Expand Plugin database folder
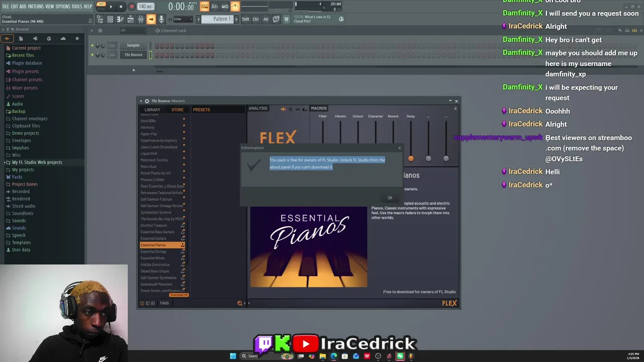Image resolution: width=644 pixels, height=362 pixels. click(x=27, y=63)
